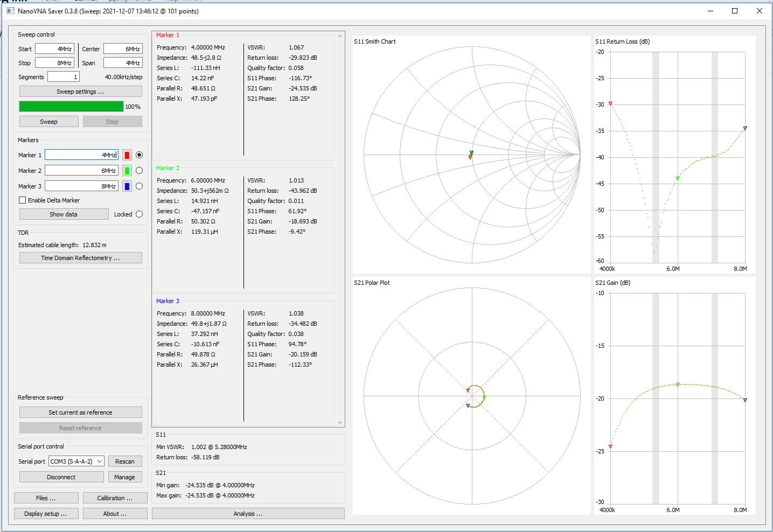This screenshot has width=773, height=532.
Task: Click the Marker 3 heading text
Action: click(168, 301)
